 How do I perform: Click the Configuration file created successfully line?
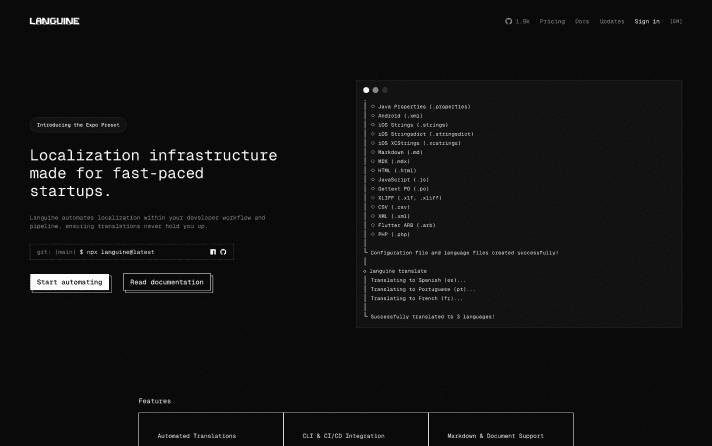(x=465, y=253)
